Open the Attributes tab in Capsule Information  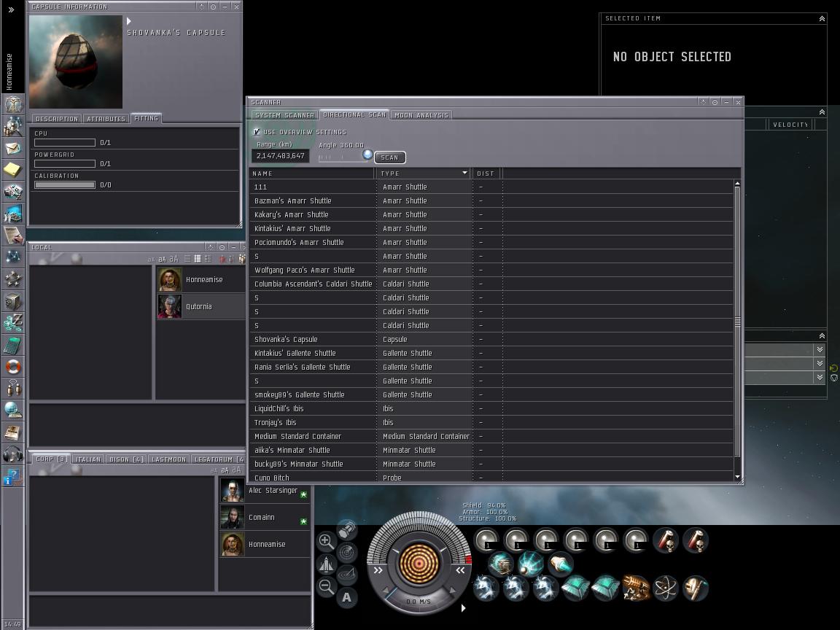click(106, 118)
